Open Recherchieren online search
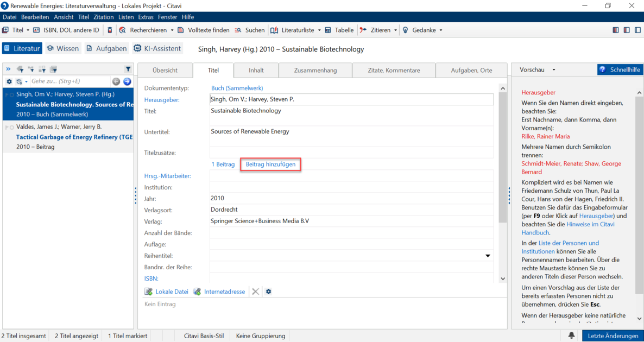The height and width of the screenshot is (342, 644). tap(144, 30)
